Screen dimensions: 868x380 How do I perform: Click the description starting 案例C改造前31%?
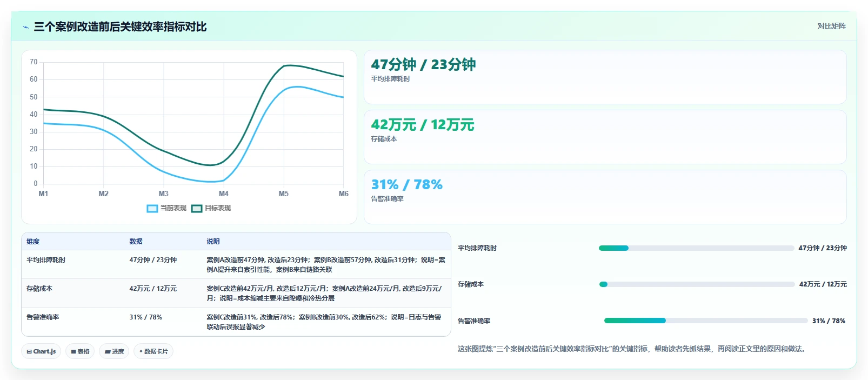324,322
